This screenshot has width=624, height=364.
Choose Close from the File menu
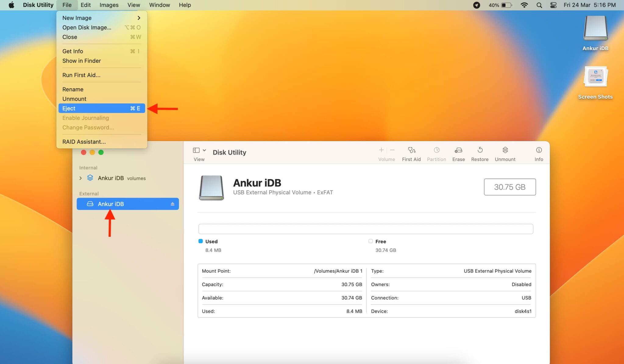tap(102, 37)
